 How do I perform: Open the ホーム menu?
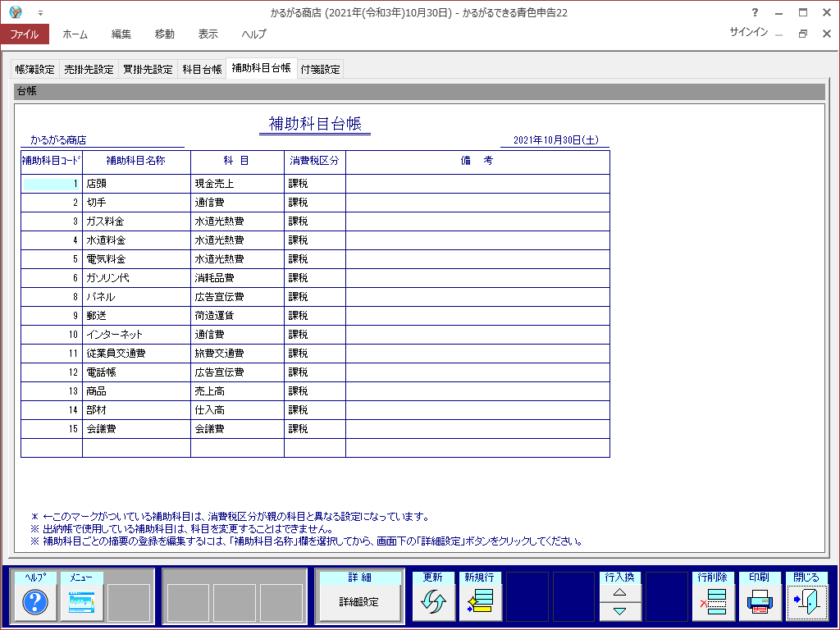(x=75, y=34)
